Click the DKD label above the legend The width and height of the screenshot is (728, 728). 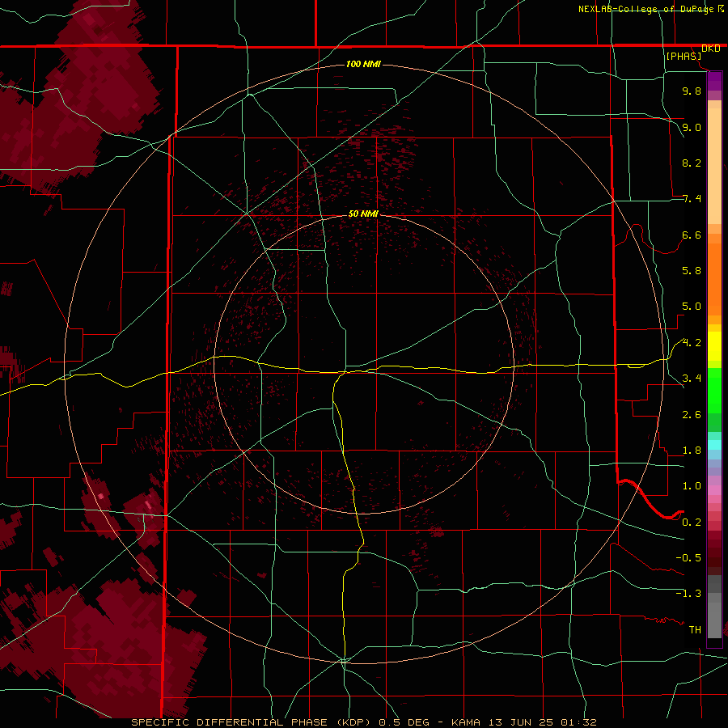tap(711, 49)
